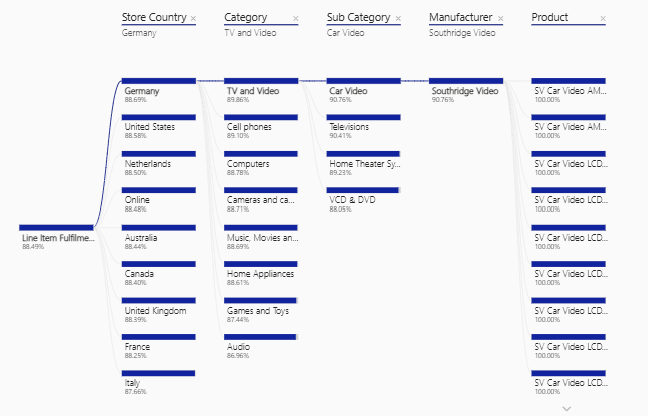
Task: Select the Home Appliances category
Action: point(261,274)
